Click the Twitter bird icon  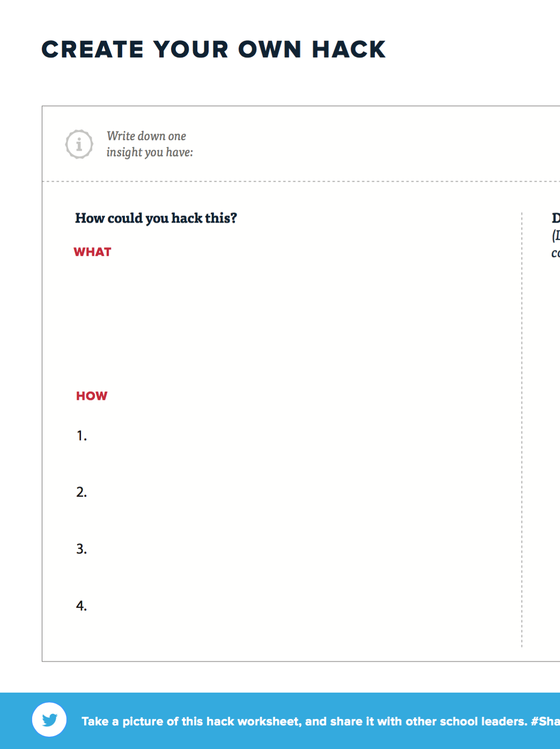[49, 719]
